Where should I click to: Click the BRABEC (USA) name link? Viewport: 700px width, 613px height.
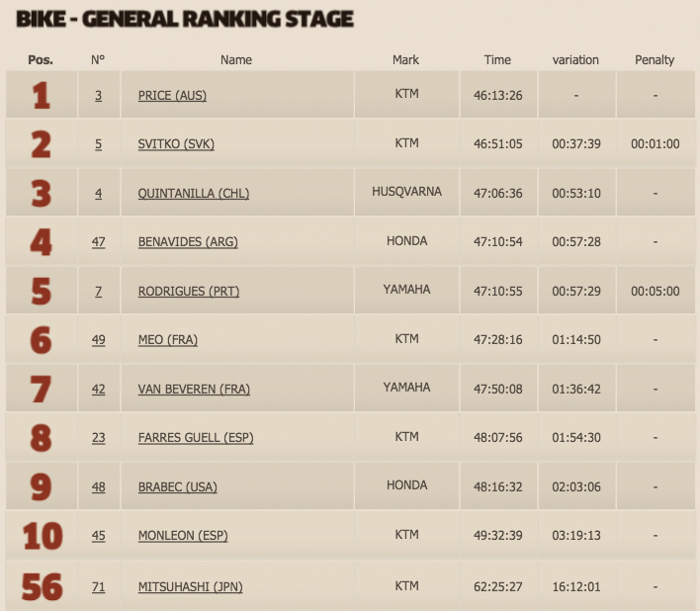tap(178, 486)
